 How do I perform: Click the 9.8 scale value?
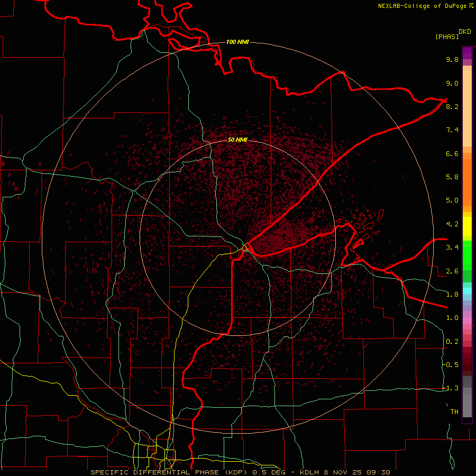(452, 60)
